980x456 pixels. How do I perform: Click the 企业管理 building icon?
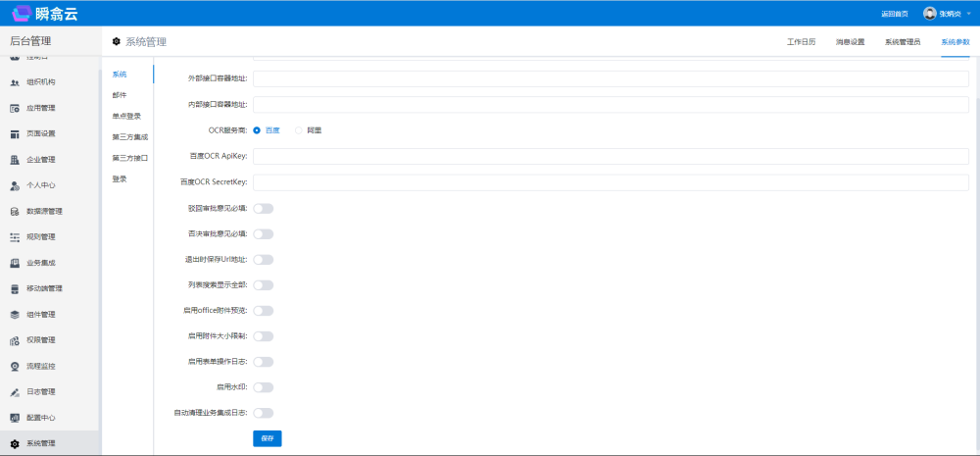pos(15,160)
